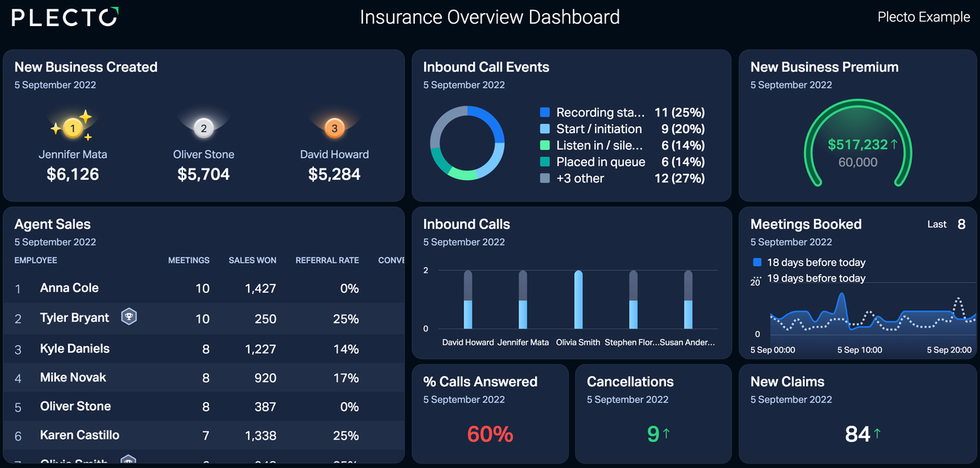This screenshot has height=468, width=980.
Task: Click the silver second-place medal above Oliver Stone
Action: (x=204, y=126)
